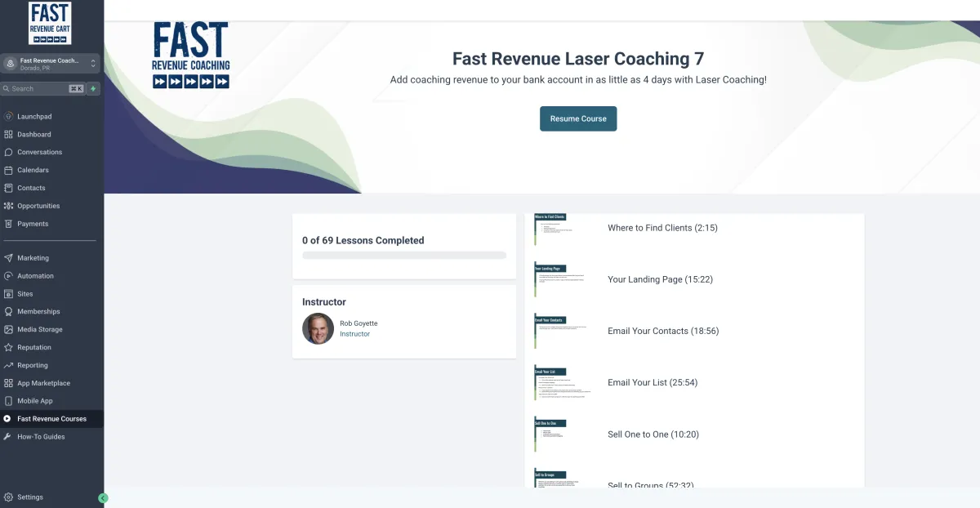
Task: Click the Launchpad rocket icon
Action: click(x=8, y=117)
